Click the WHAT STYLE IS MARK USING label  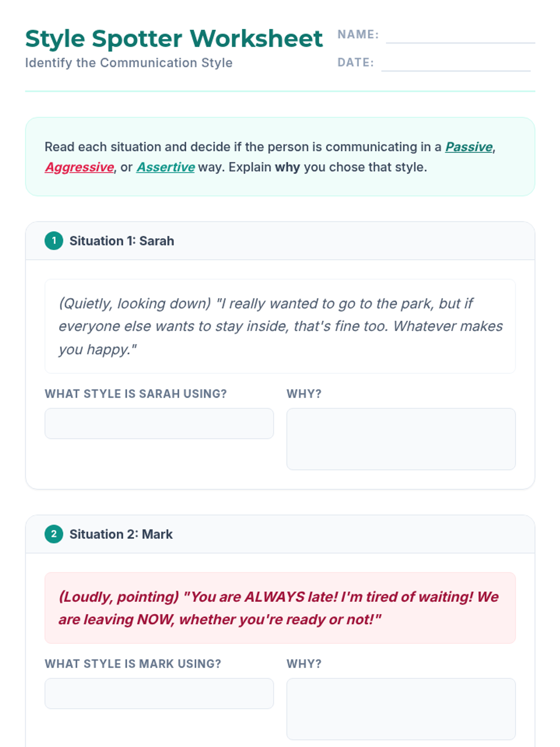[133, 664]
